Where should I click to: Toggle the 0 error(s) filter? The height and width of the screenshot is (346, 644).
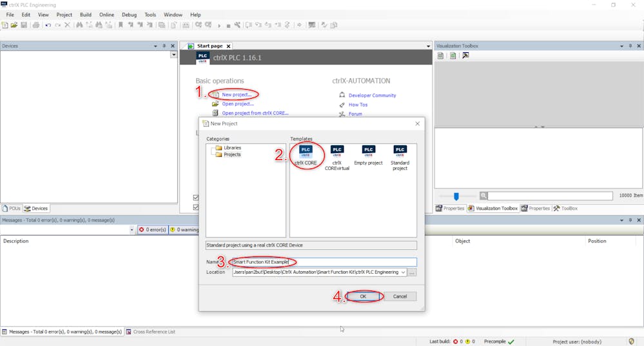click(152, 230)
